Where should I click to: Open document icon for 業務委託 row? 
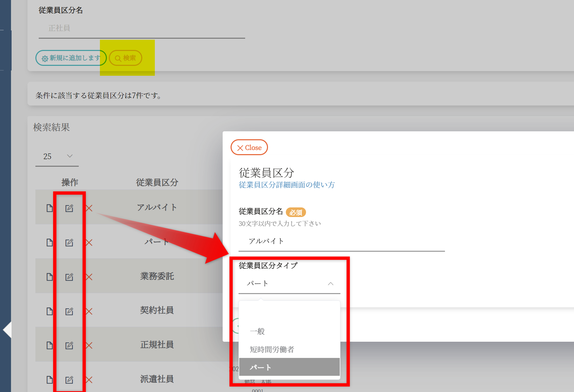[x=50, y=277]
